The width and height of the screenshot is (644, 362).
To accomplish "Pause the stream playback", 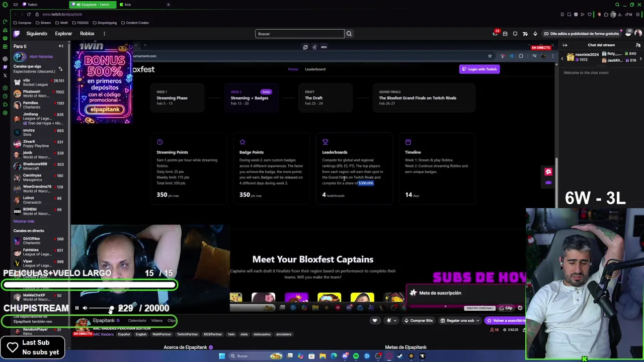I will [77, 308].
